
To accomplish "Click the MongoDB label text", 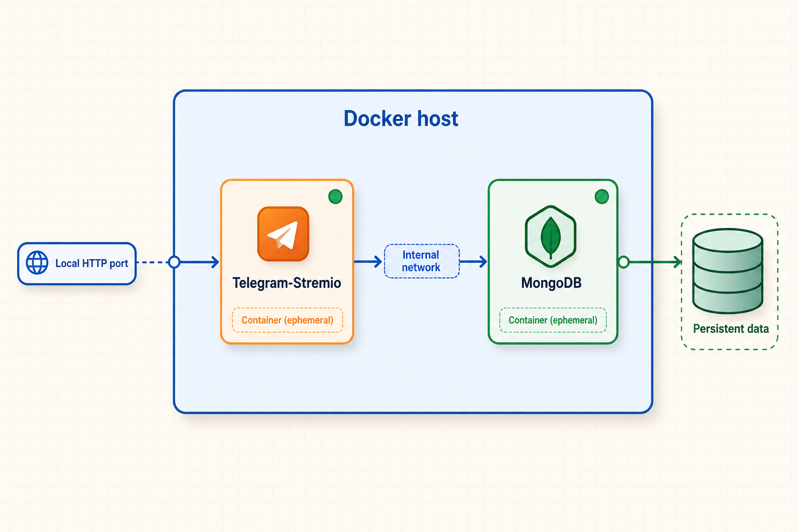I will tap(551, 283).
